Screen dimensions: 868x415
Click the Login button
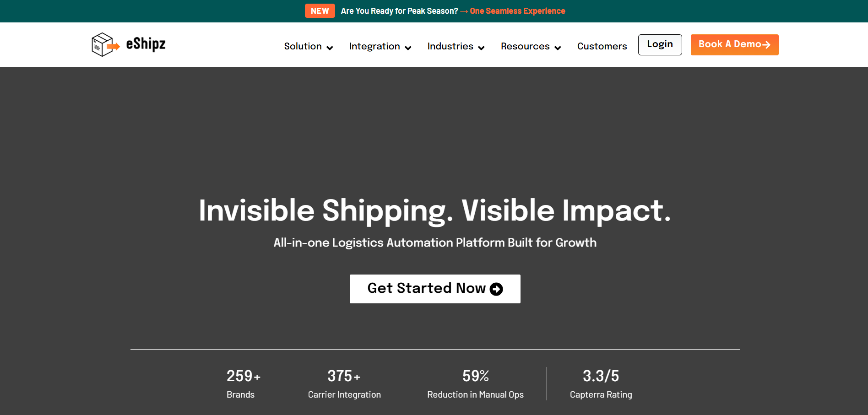coord(660,45)
